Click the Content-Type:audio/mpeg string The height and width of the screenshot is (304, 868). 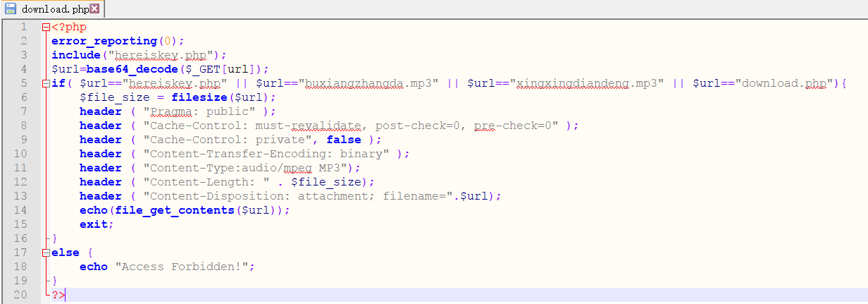click(245, 168)
